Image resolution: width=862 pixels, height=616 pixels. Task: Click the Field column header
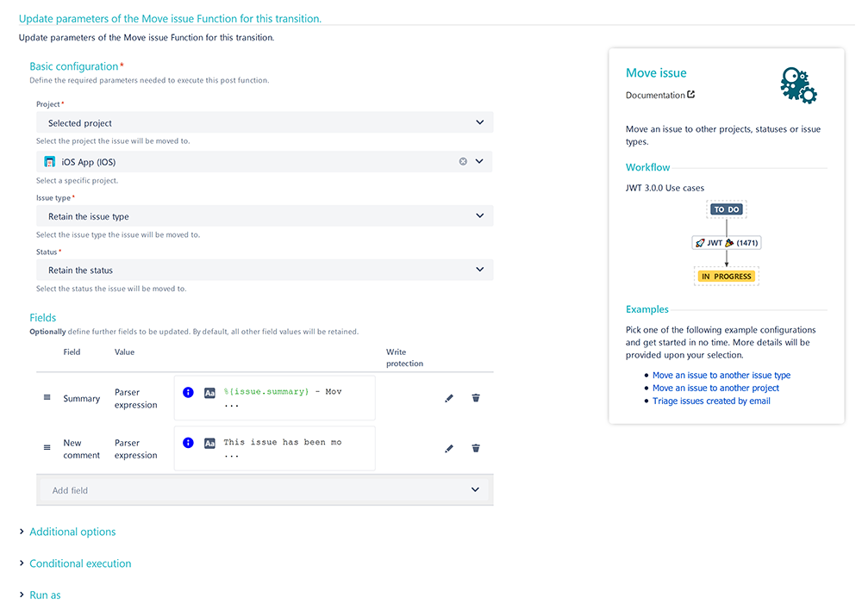[72, 352]
